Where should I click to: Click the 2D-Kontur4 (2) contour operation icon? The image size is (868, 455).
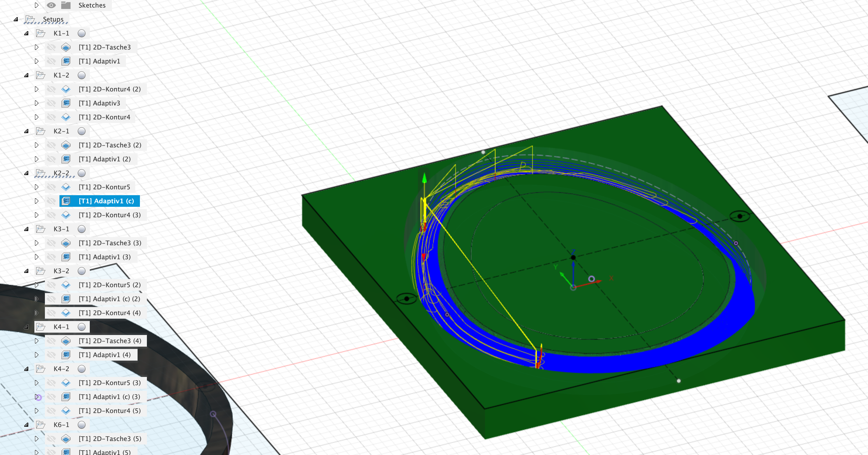pyautogui.click(x=66, y=89)
